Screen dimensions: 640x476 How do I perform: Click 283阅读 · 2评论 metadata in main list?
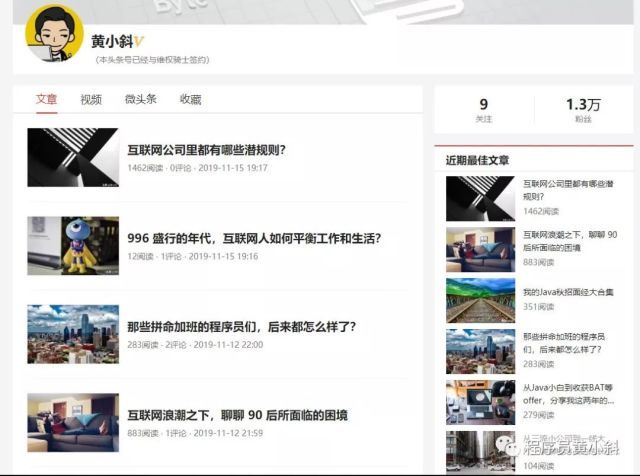click(x=195, y=345)
